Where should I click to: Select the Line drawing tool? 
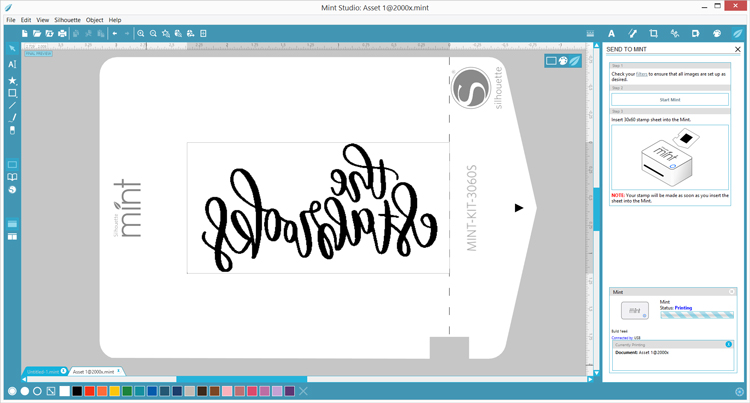pos(12,105)
